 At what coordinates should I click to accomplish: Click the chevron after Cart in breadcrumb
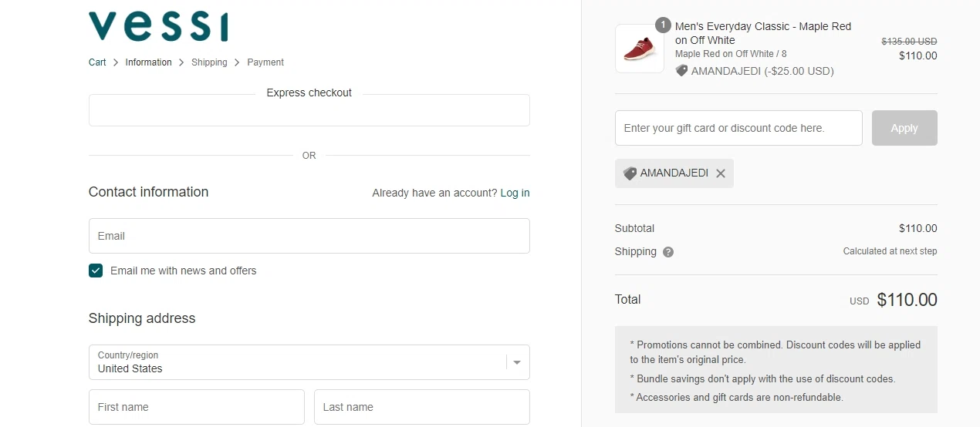click(116, 62)
